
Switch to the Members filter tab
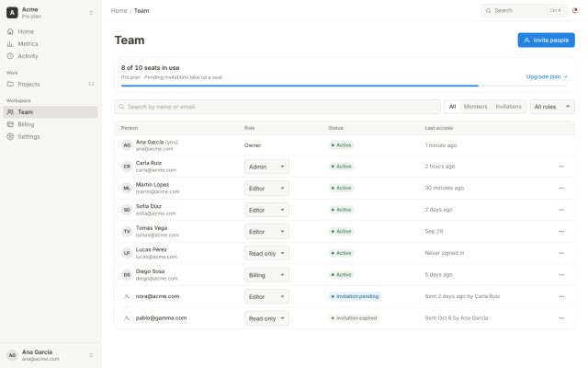pos(476,107)
